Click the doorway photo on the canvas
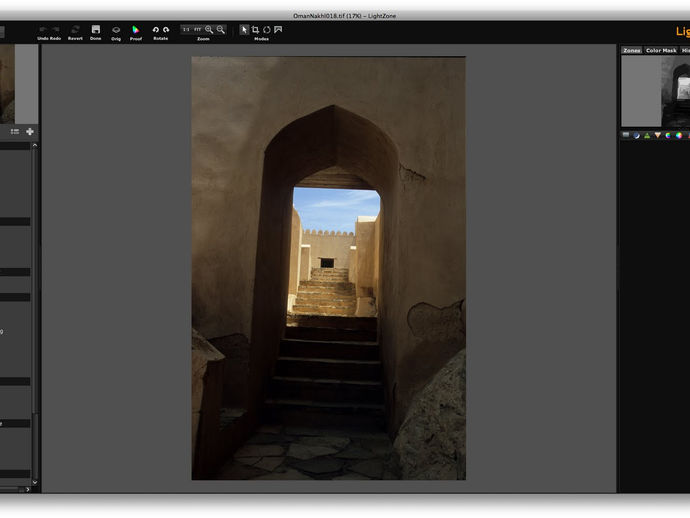Viewport: 690px width, 518px height. coord(329,268)
